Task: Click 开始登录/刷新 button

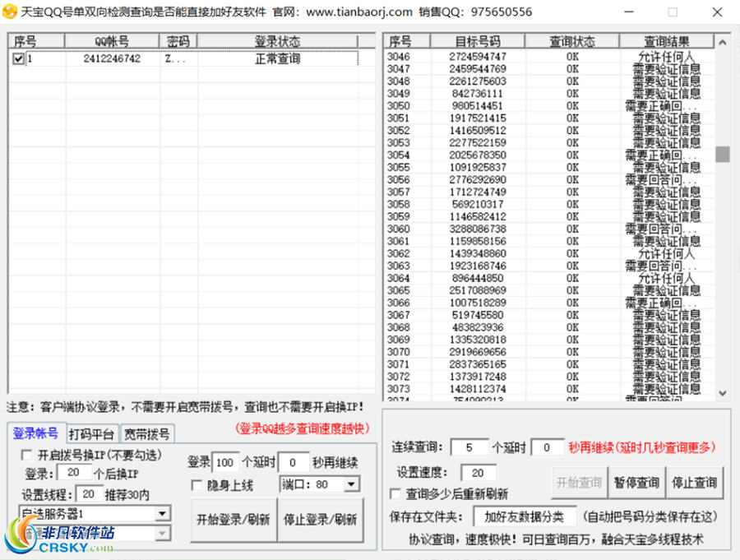Action: point(234,520)
